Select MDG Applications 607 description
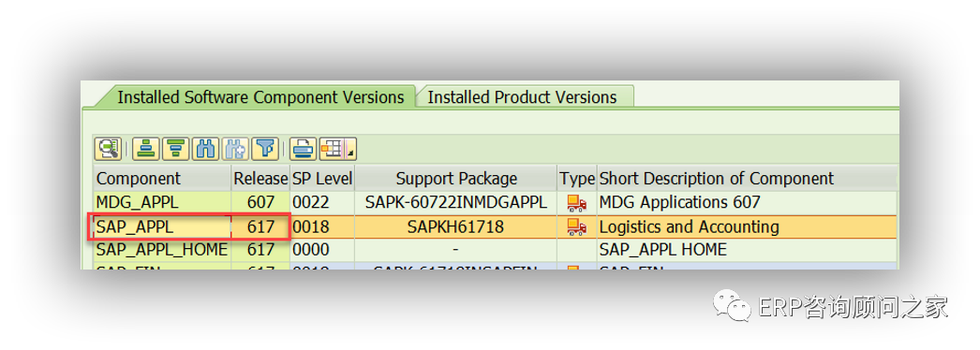The image size is (980, 350). (x=747, y=202)
